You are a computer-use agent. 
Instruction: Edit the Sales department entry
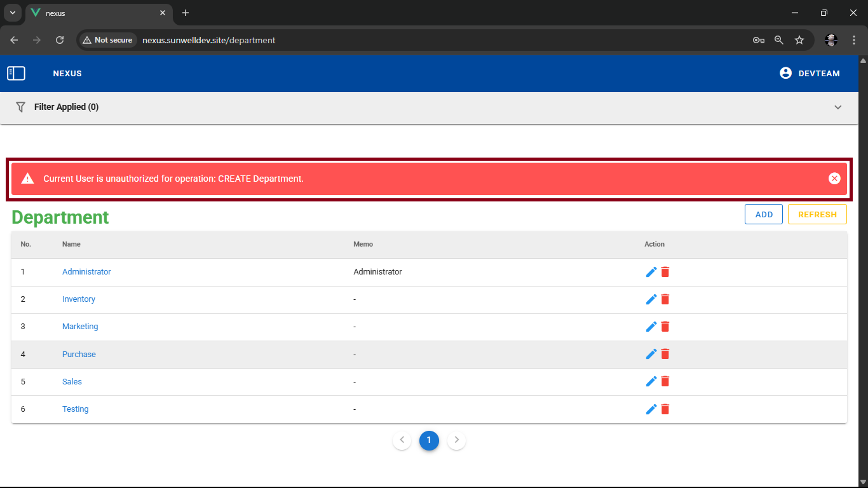(651, 381)
